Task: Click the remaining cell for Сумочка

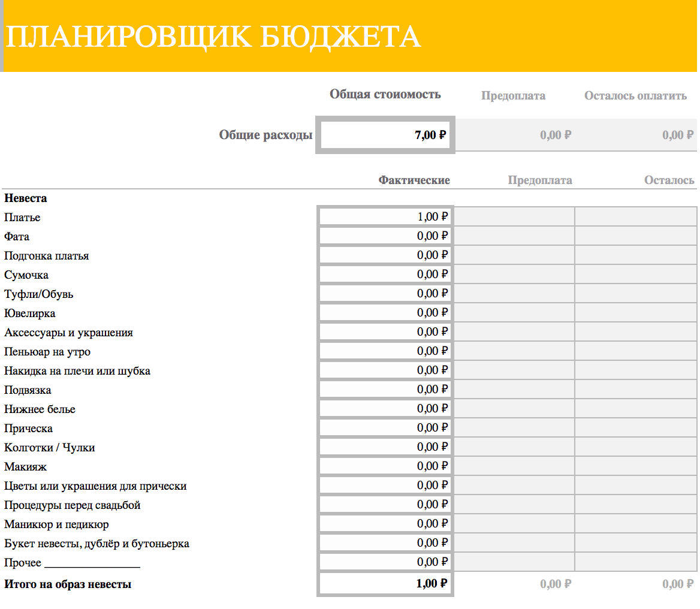Action: (635, 275)
